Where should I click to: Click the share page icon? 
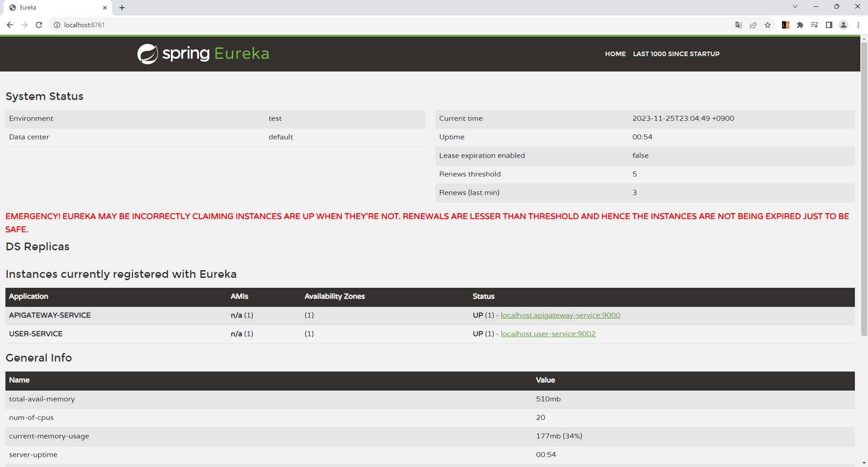coord(753,25)
